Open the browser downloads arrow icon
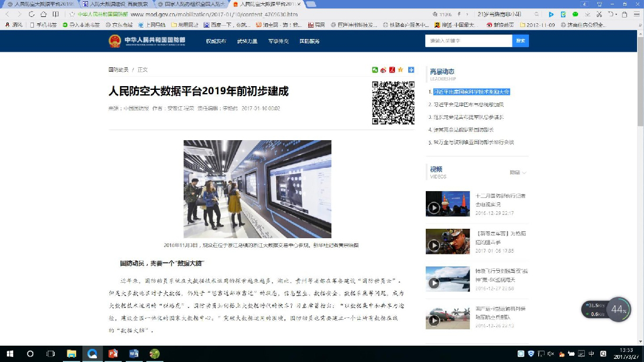The height and width of the screenshot is (362, 644). click(588, 14)
